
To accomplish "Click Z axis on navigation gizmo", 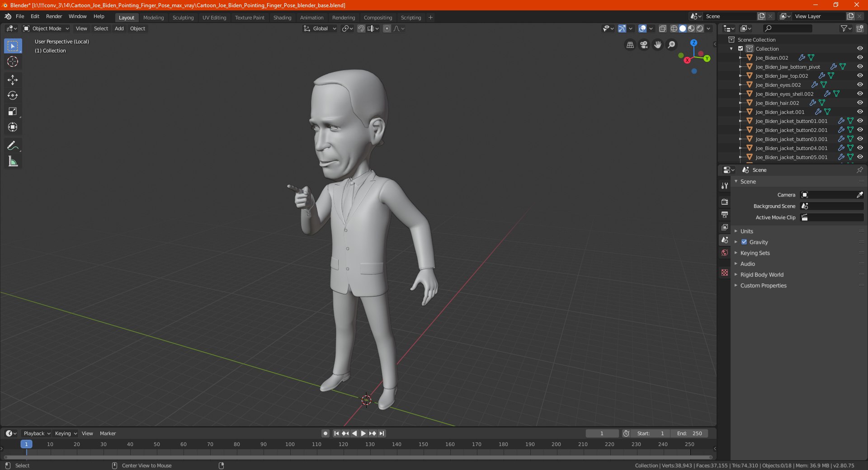I will pyautogui.click(x=693, y=42).
